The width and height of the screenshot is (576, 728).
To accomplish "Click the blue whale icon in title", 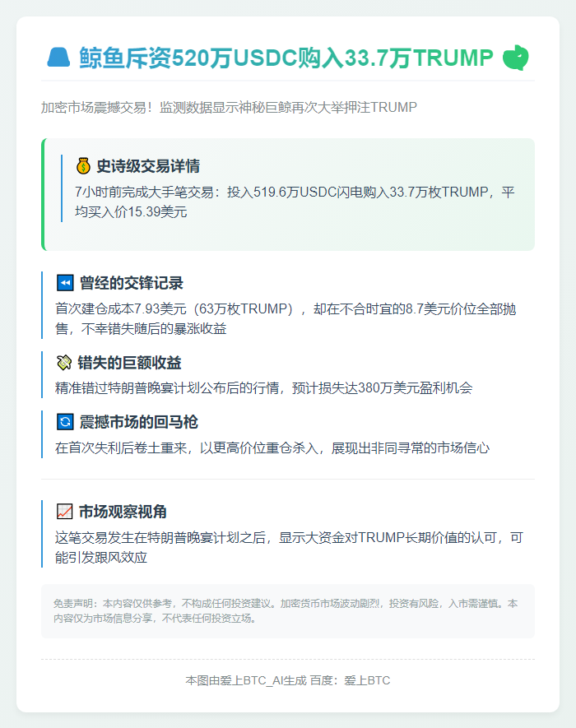I will coord(58,58).
